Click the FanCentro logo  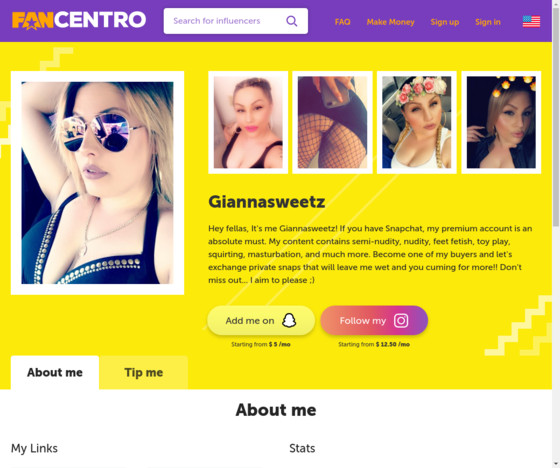pos(79,20)
